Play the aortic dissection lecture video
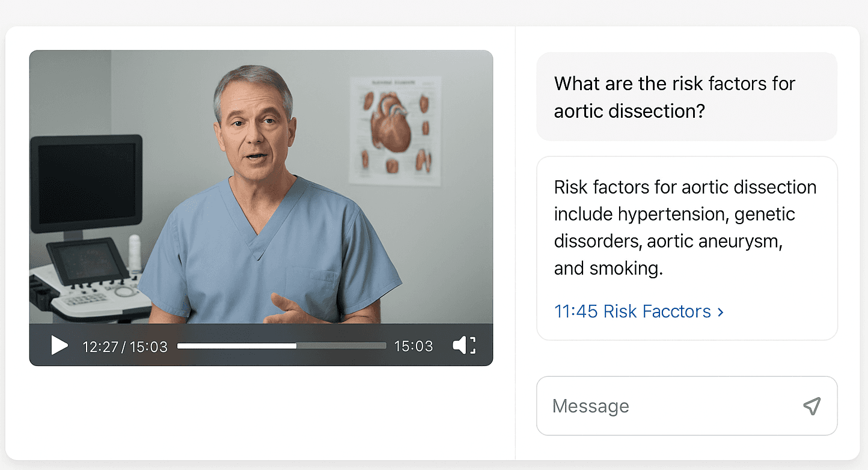 [x=59, y=346]
